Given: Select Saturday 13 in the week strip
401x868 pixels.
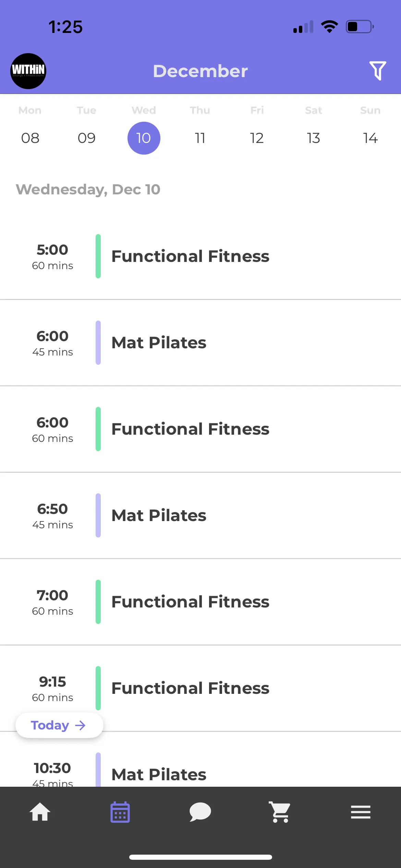Looking at the screenshot, I should tap(313, 138).
